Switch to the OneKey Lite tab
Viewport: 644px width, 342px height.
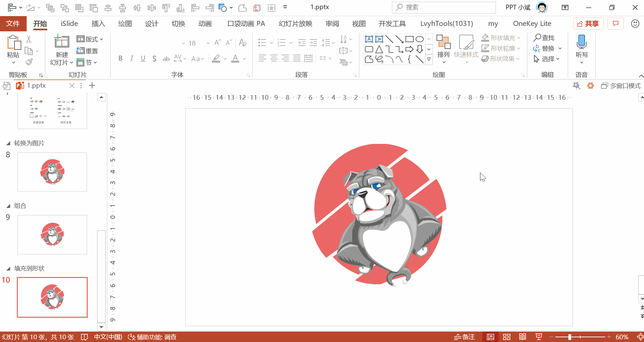(x=532, y=24)
